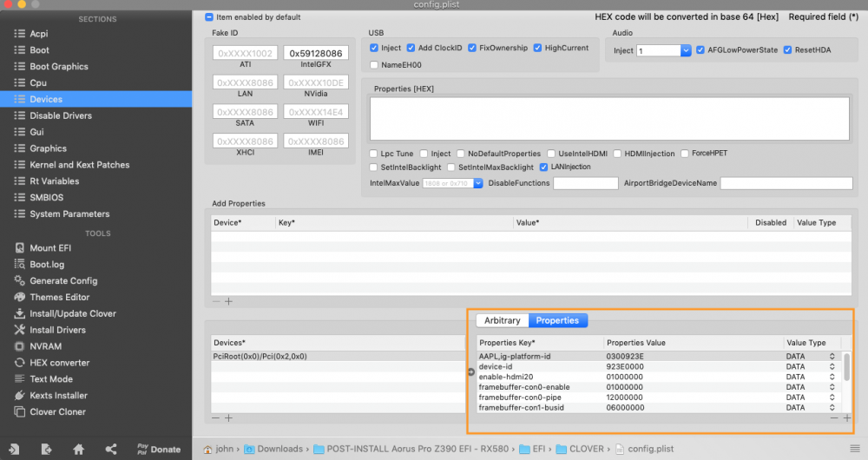
Task: Enable ForceHPET checkbox
Action: [x=685, y=154]
